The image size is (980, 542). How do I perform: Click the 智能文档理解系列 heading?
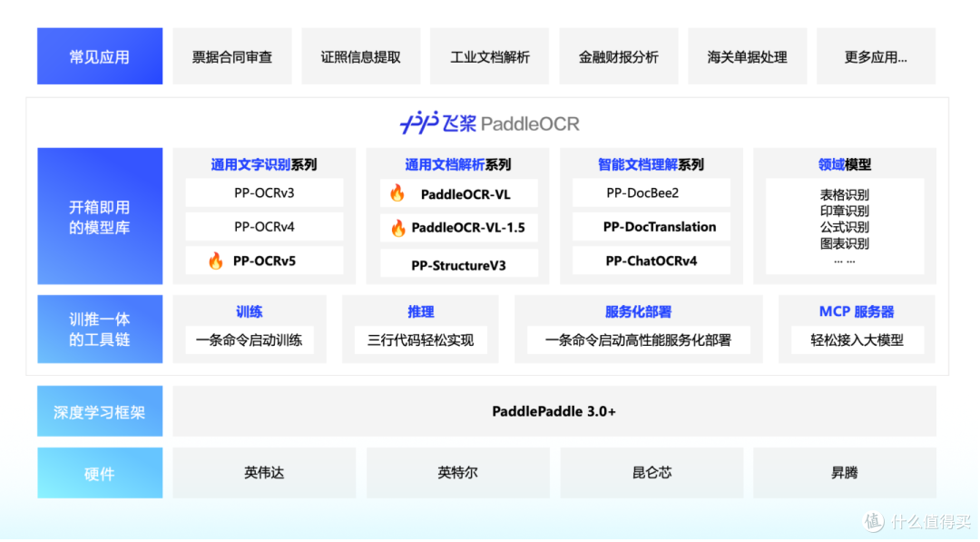click(651, 164)
